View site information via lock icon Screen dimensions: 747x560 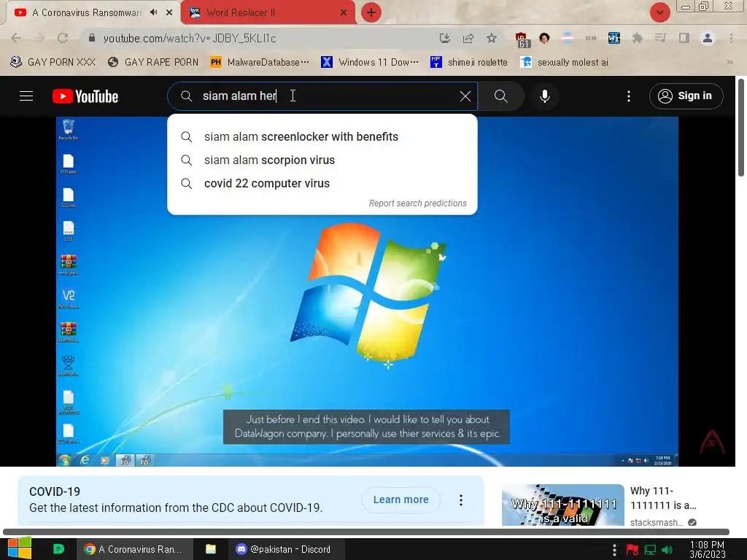(x=92, y=38)
